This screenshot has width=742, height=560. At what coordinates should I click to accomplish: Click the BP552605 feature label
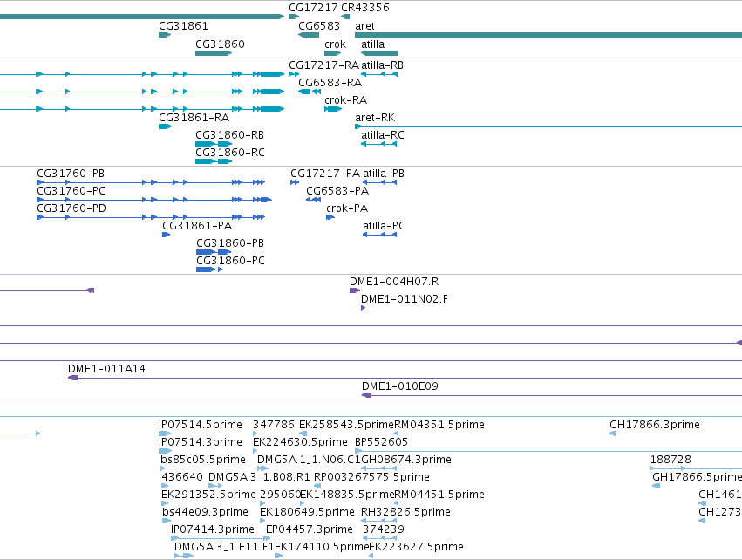click(381, 442)
